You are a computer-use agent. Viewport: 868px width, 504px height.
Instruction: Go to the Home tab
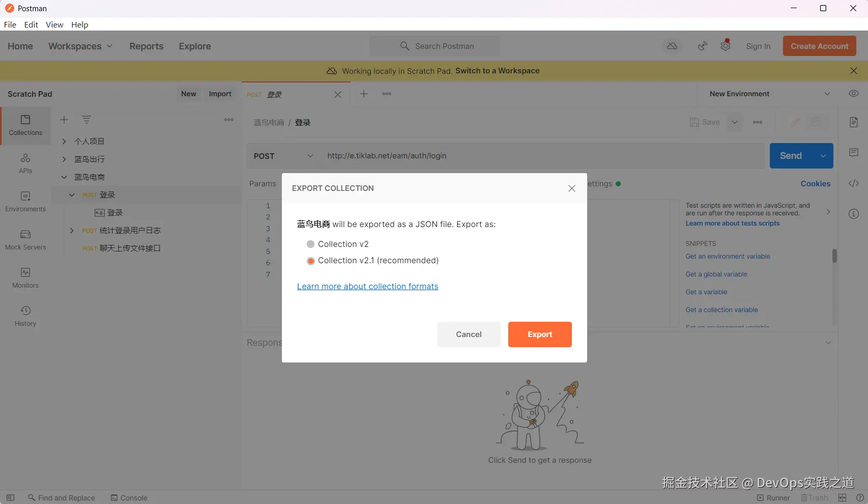point(20,46)
